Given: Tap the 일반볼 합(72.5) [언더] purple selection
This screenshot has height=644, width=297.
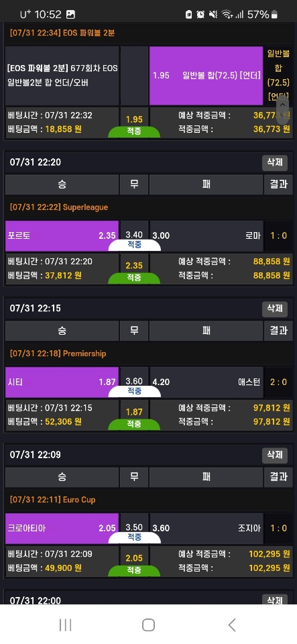Looking at the screenshot, I should (206, 76).
